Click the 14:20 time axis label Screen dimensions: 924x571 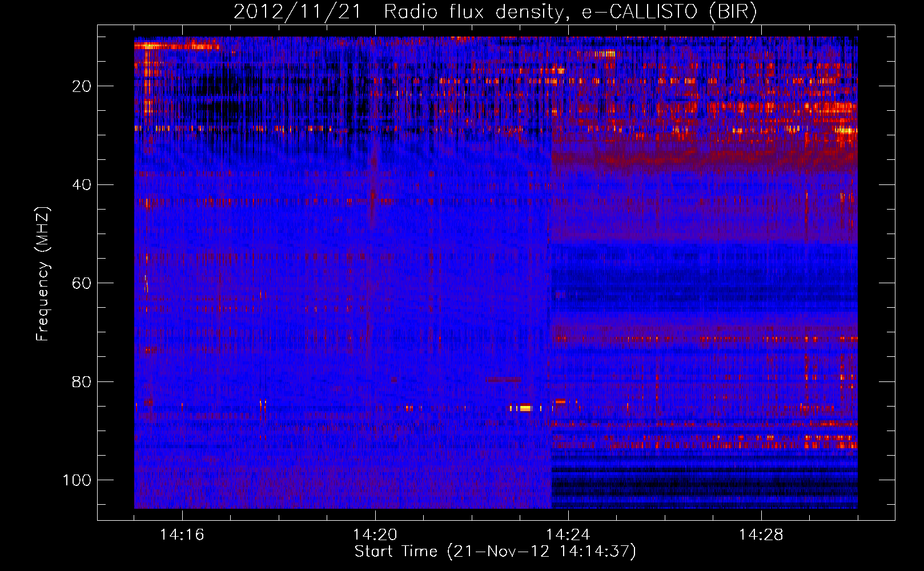click(375, 535)
